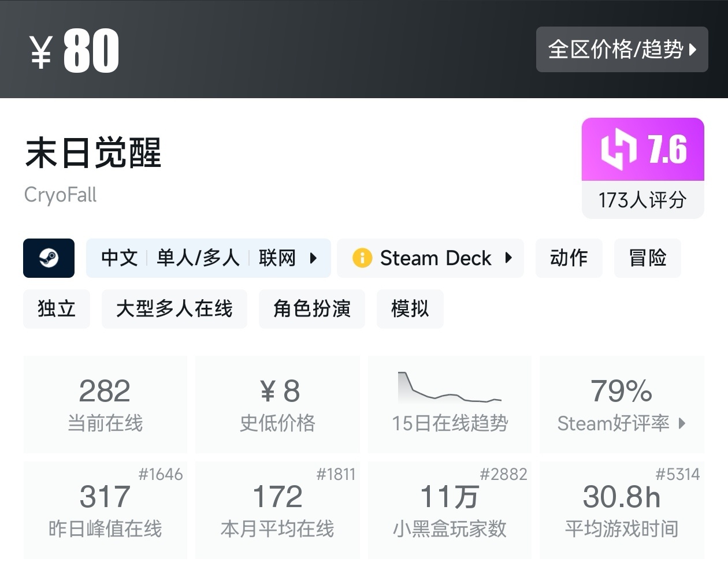Select the 动作 genre tag

pos(569,258)
